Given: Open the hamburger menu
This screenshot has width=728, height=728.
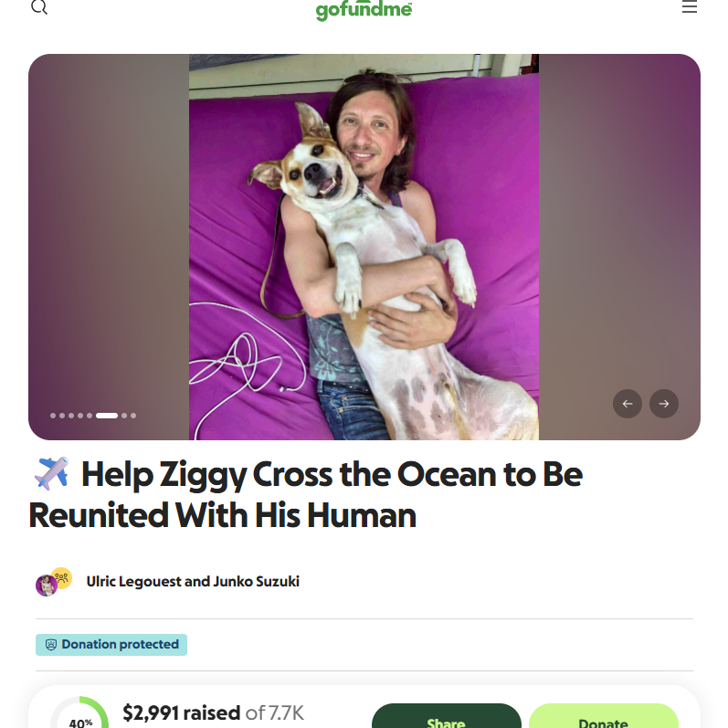Looking at the screenshot, I should pos(689,7).
